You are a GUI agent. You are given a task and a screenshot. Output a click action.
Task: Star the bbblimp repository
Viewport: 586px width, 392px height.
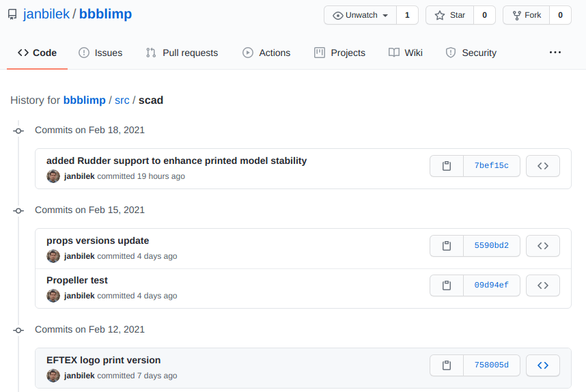pos(449,15)
